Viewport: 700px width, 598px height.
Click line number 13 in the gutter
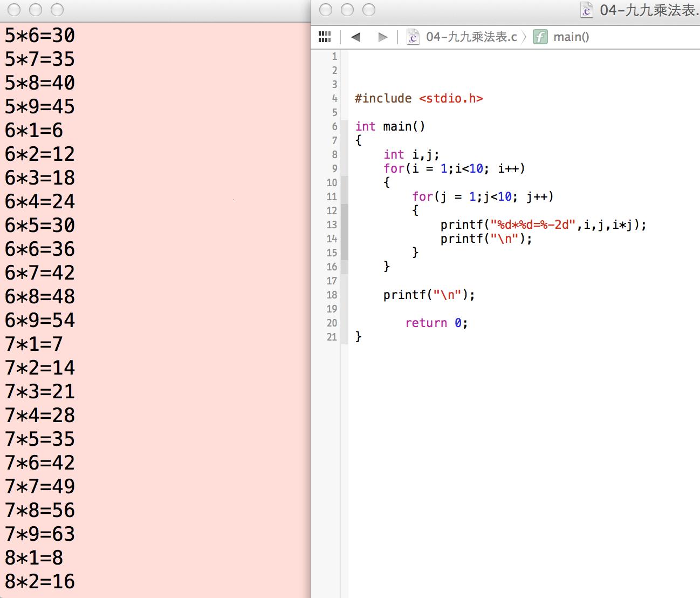coord(332,225)
